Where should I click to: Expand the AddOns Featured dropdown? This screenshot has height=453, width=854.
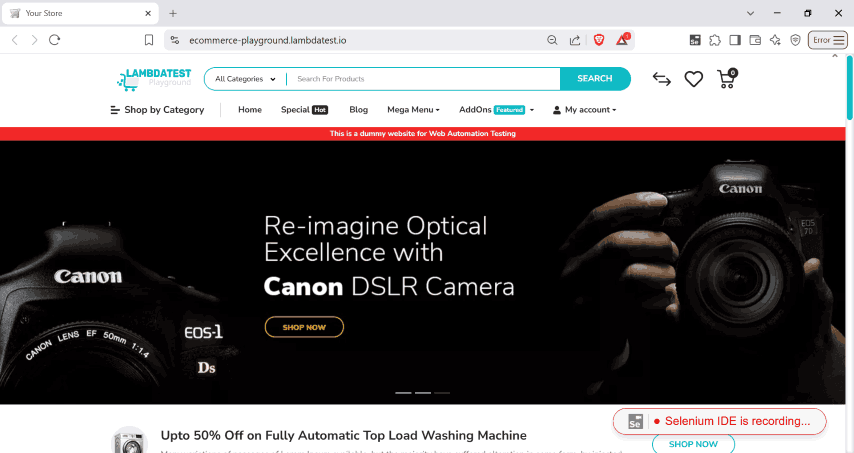[x=497, y=109]
